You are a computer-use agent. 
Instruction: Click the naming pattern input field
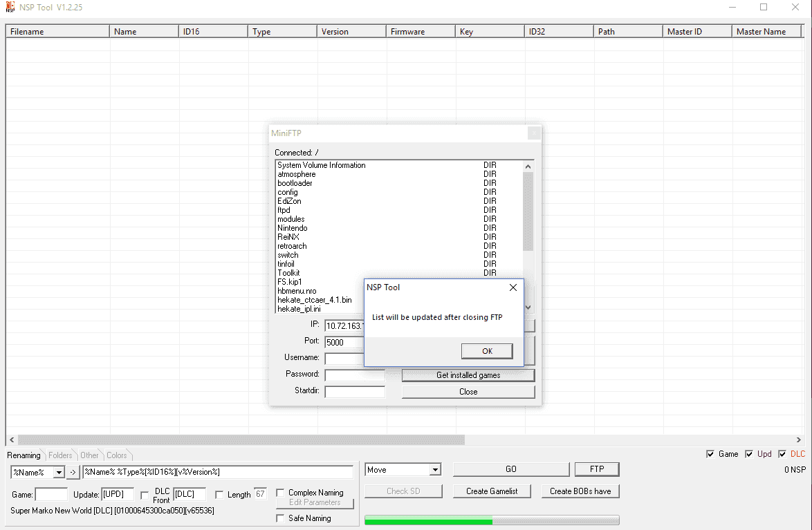218,472
